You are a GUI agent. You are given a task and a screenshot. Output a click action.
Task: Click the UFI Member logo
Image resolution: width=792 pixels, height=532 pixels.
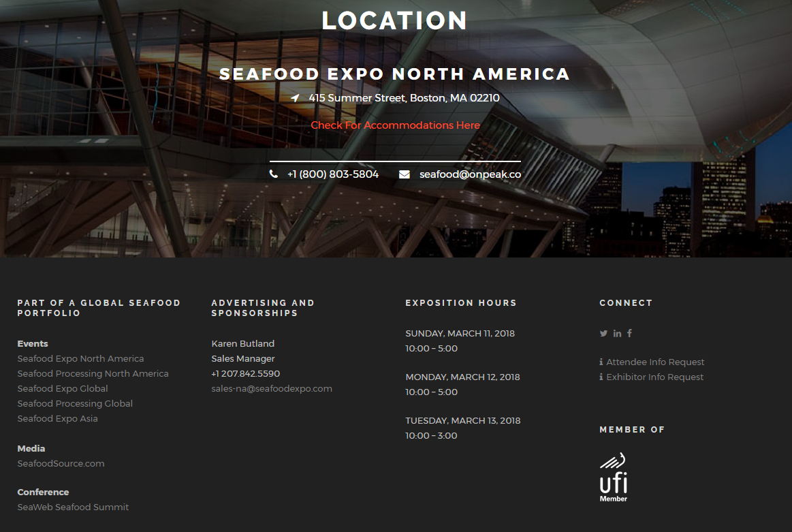click(614, 478)
